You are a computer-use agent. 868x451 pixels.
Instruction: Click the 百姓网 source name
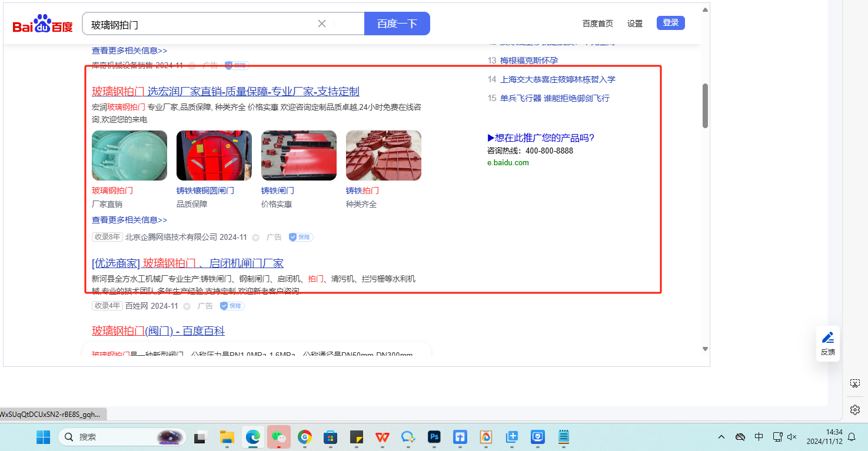(x=137, y=306)
